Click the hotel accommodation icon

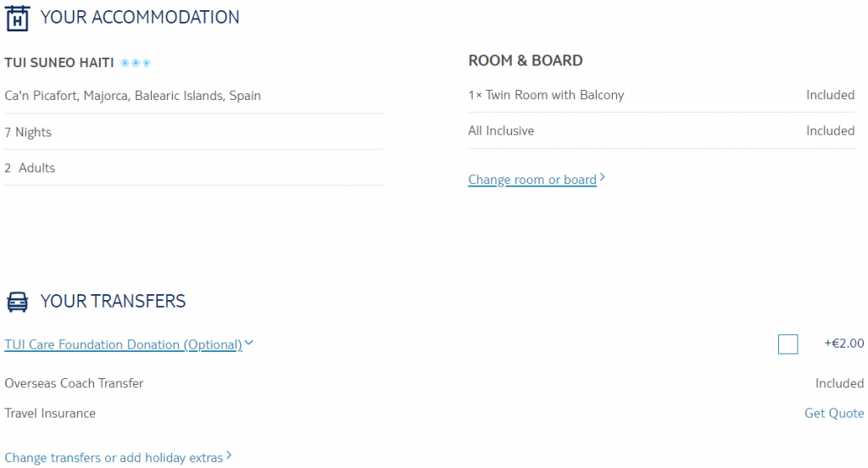[x=17, y=18]
